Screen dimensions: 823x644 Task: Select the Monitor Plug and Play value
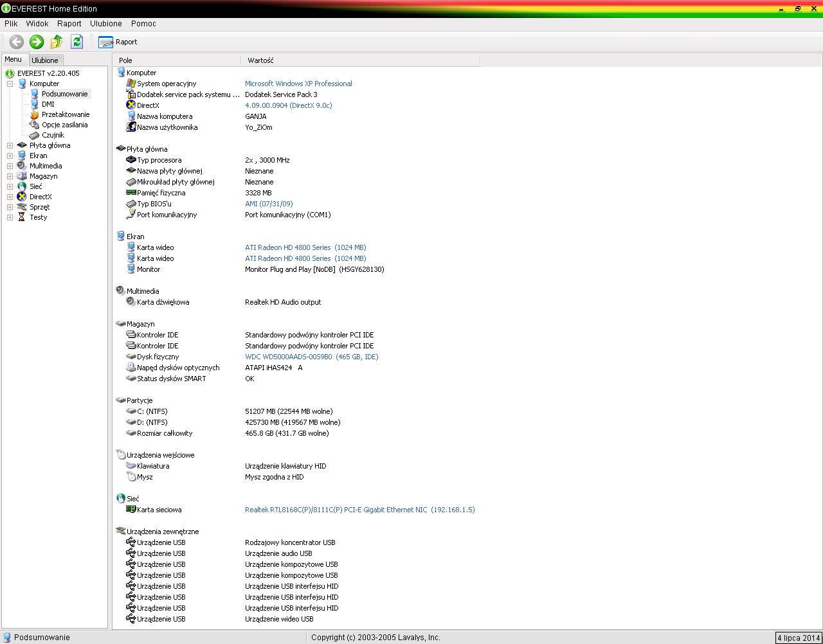point(314,269)
